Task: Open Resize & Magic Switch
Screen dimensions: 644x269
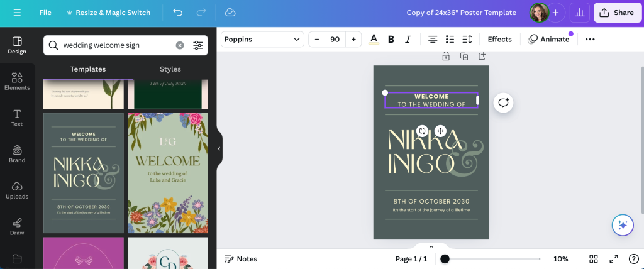Action: coord(108,13)
